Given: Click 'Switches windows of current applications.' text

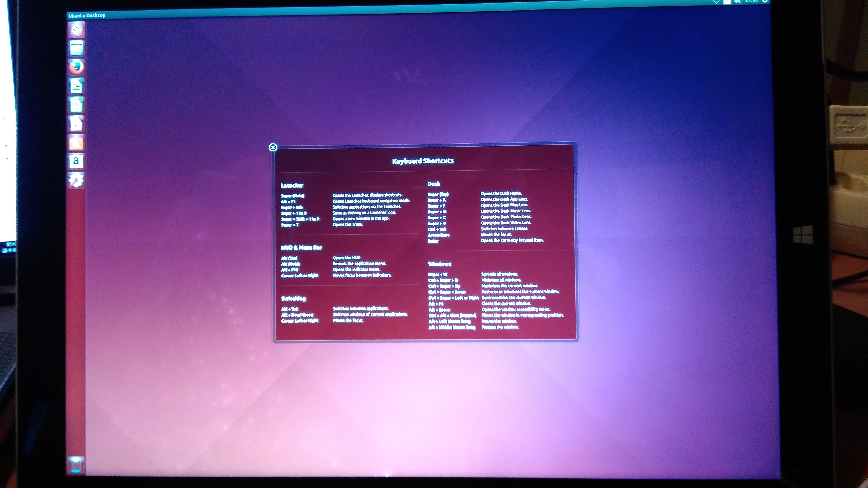Looking at the screenshot, I should click(x=370, y=315).
